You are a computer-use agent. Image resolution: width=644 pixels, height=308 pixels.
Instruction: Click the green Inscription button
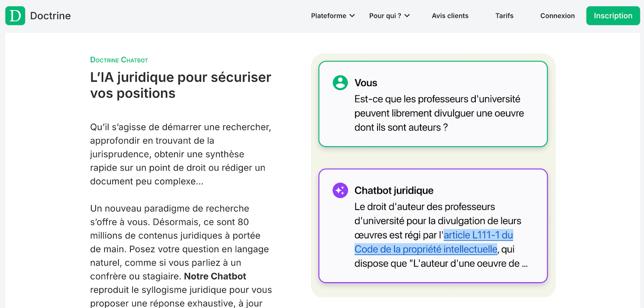pyautogui.click(x=613, y=16)
